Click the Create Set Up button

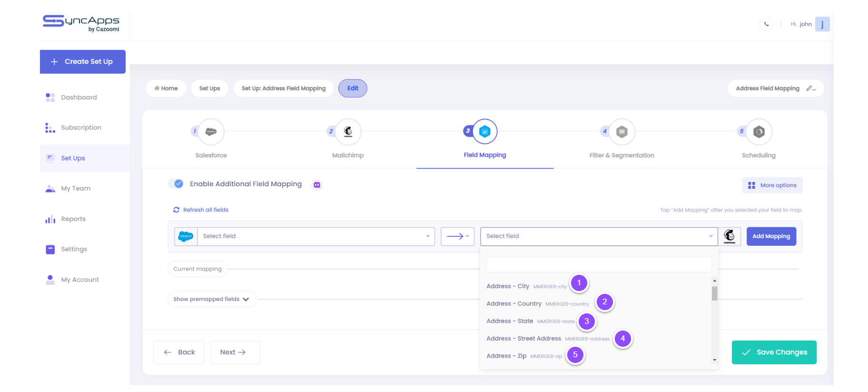point(83,62)
